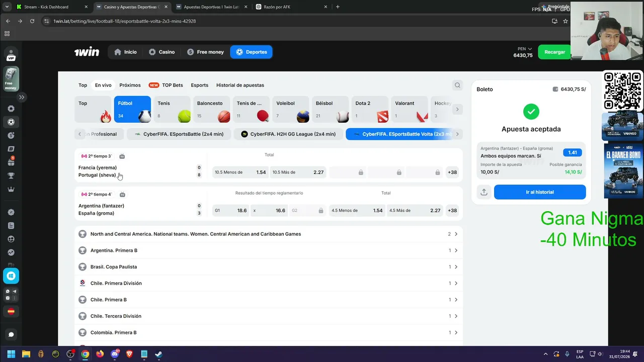Click the green Recargar button
Image resolution: width=644 pixels, height=362 pixels.
[554, 52]
